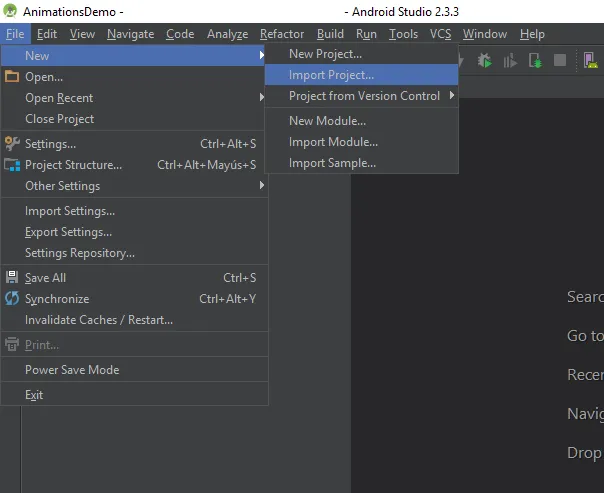Open Settings... from the File menu

point(134,144)
